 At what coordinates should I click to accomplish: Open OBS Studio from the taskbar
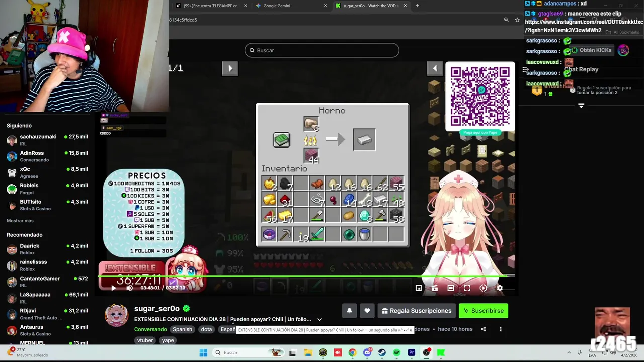426,353
